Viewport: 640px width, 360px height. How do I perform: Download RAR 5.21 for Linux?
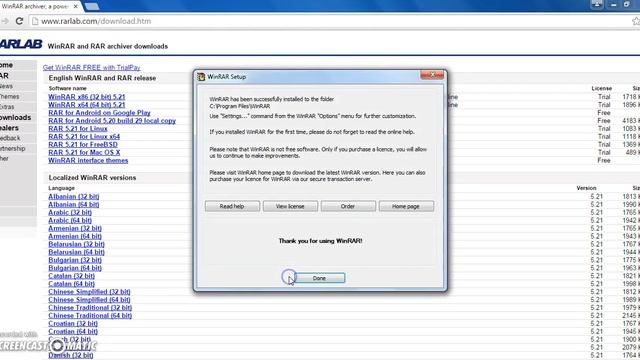pos(78,129)
